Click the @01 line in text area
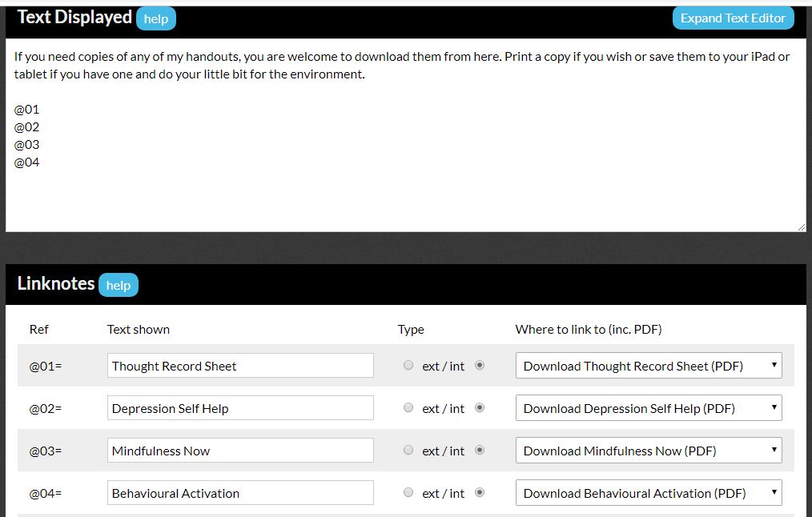Viewport: 812px width, 517px height. [27, 110]
